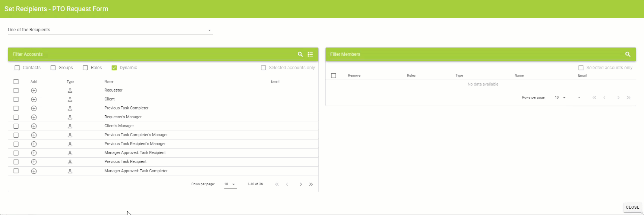
Task: Click the list view icon beside Filter Accounts search
Action: (x=310, y=54)
